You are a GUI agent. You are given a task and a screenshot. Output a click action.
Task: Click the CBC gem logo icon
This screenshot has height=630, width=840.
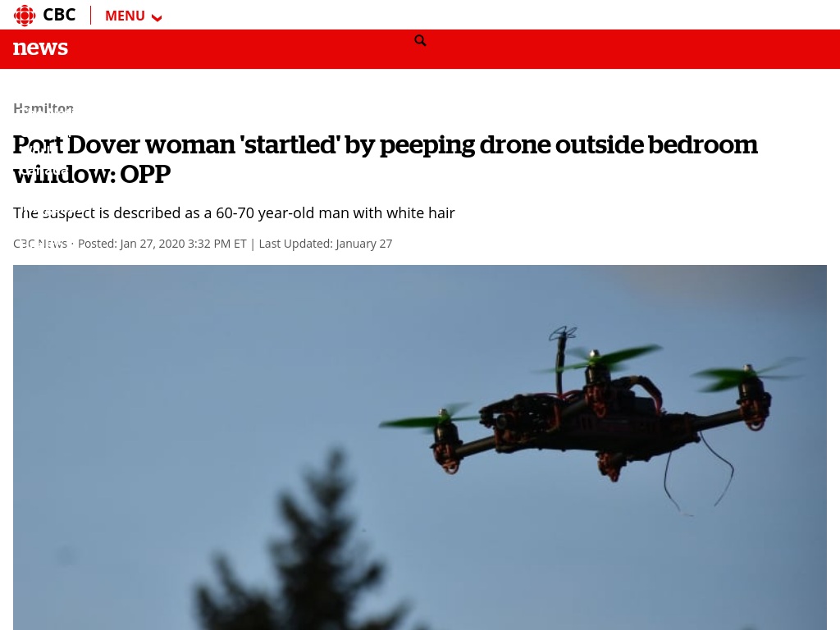click(25, 15)
